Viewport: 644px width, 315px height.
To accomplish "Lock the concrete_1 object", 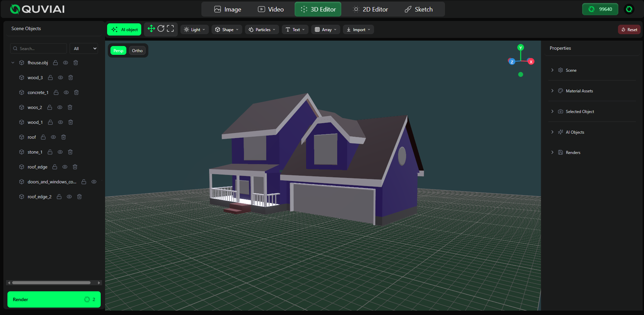I will coord(56,92).
